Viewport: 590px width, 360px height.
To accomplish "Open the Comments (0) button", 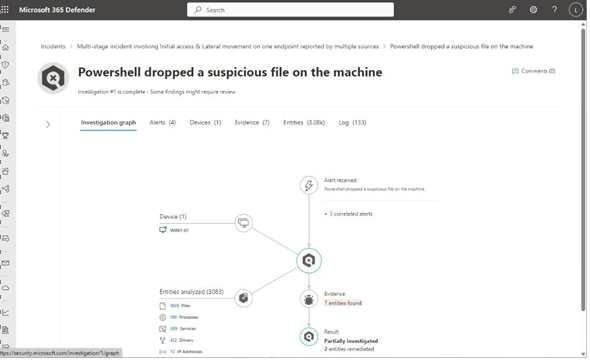I will 534,71.
